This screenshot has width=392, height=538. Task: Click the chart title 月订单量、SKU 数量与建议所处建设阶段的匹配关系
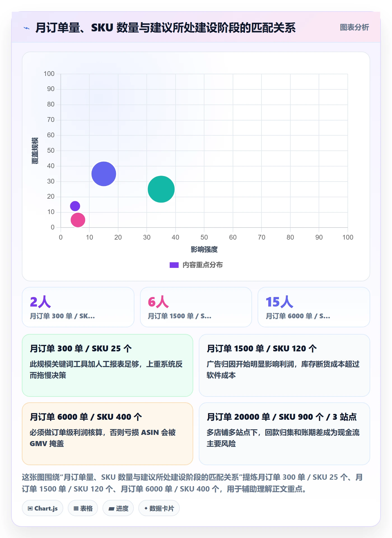pos(165,28)
